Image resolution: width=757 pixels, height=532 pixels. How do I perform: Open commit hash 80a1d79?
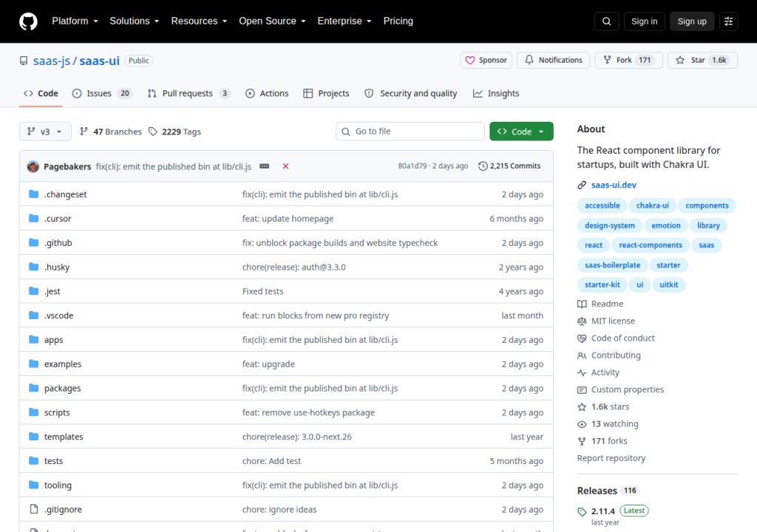[x=413, y=166]
